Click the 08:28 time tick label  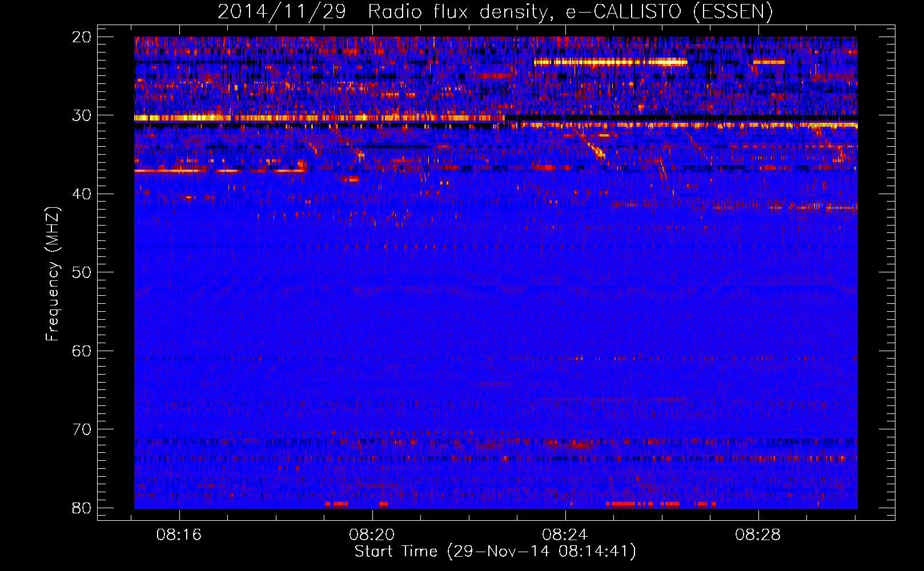coord(758,535)
